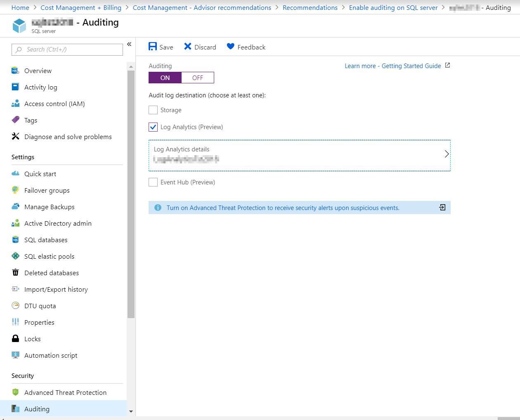The width and height of the screenshot is (520, 420).
Task: Click the SQL server cube icon in header
Action: [19, 26]
